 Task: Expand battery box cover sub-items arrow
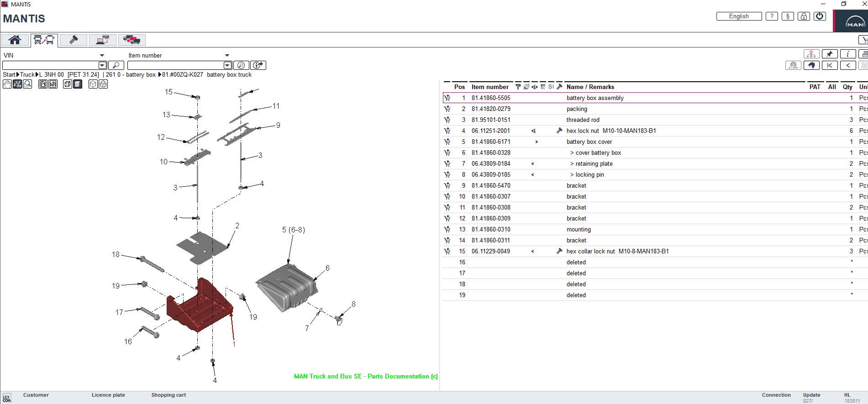537,142
